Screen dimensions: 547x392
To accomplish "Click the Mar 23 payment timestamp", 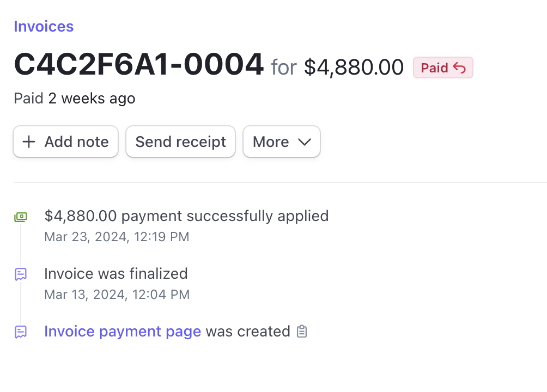I will pos(116,237).
